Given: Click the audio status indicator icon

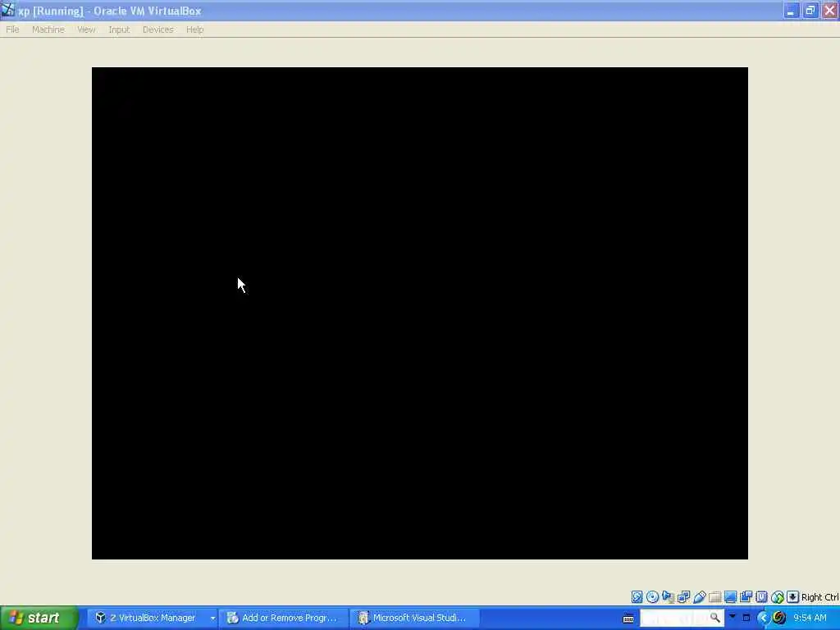Looking at the screenshot, I should click(x=668, y=597).
